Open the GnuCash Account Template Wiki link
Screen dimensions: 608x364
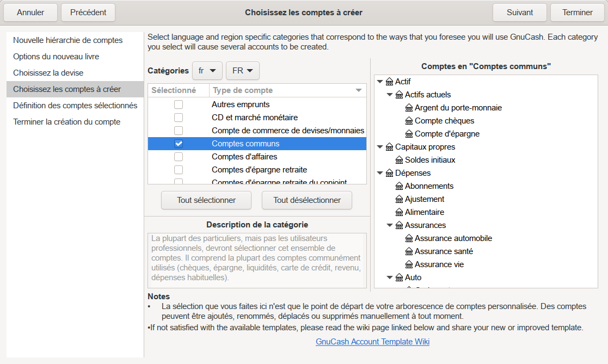coord(372,342)
